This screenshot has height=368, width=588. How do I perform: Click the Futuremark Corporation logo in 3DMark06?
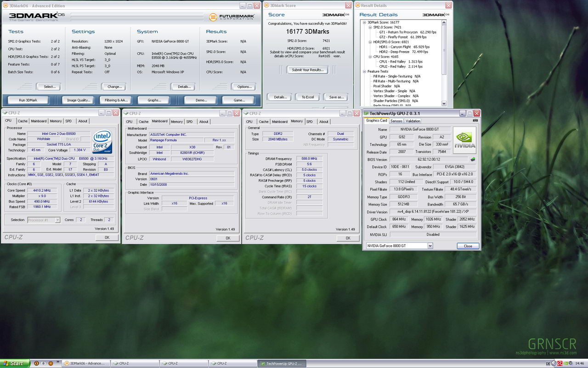[231, 17]
